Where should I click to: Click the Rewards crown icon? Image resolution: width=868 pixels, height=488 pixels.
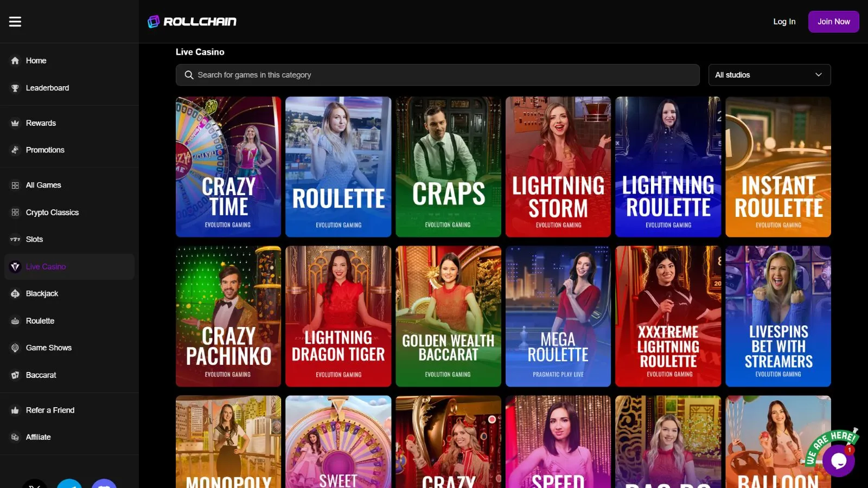click(15, 123)
